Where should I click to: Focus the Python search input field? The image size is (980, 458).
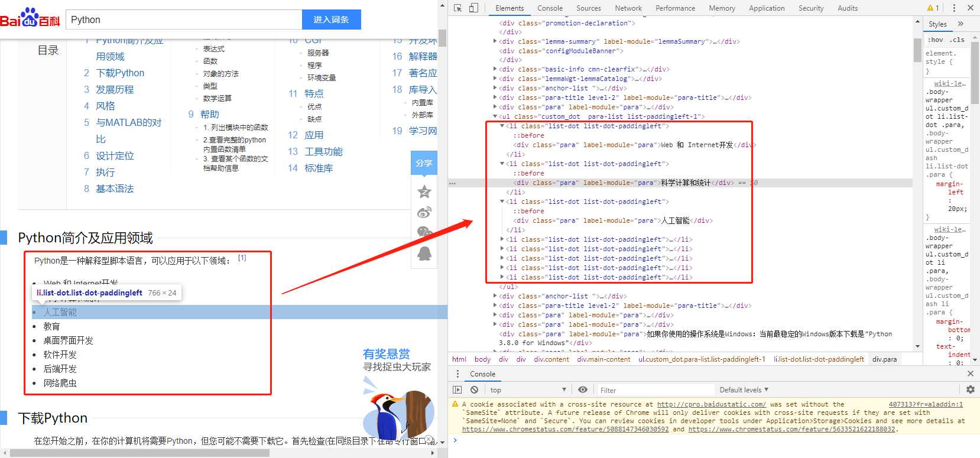[x=184, y=20]
